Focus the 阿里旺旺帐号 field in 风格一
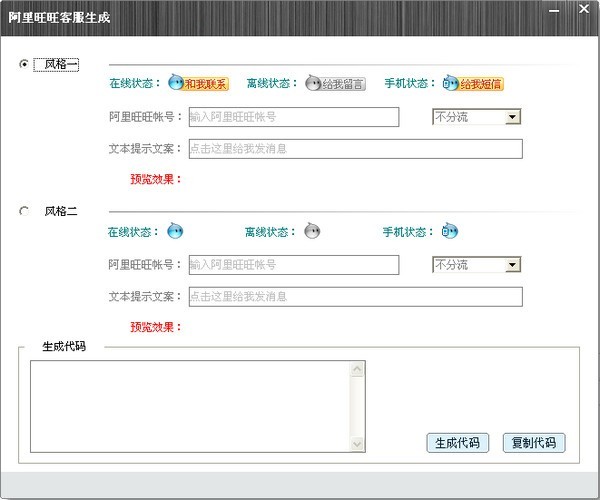The image size is (600, 500). [x=294, y=117]
